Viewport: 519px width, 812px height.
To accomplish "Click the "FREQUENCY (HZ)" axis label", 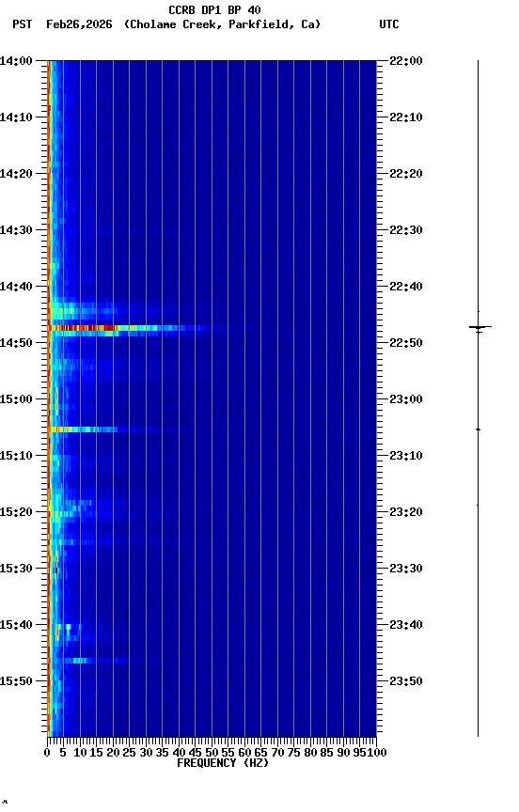I will tap(223, 763).
